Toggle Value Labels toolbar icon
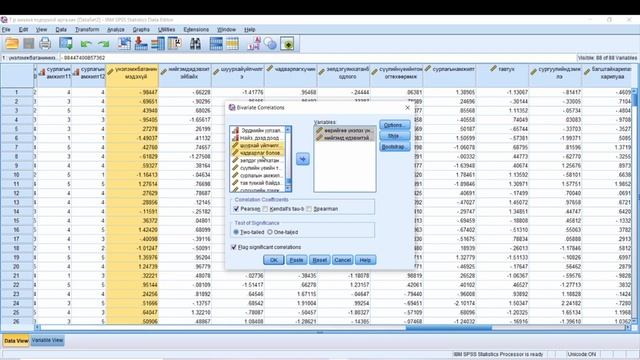640x360 pixels. (x=253, y=43)
